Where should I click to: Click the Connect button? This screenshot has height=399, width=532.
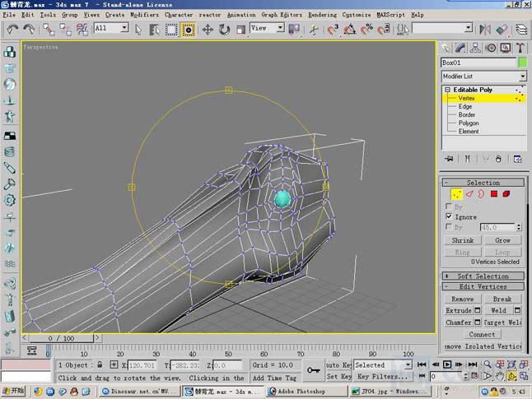click(x=482, y=334)
